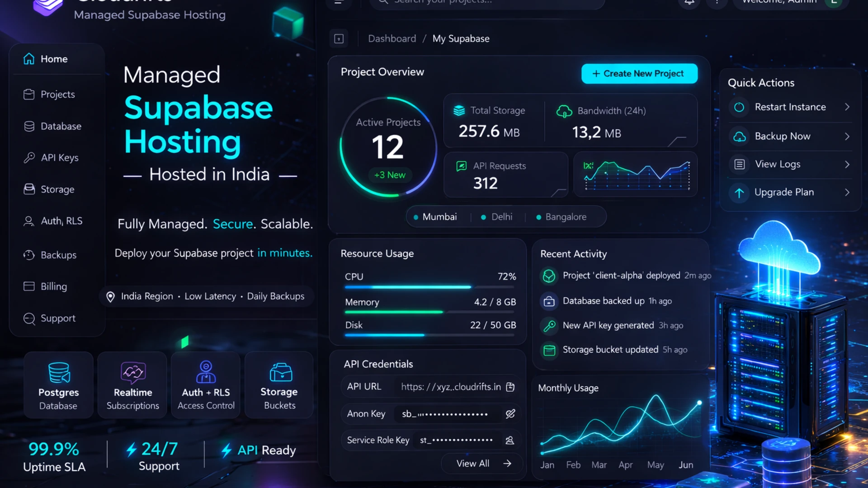This screenshot has width=868, height=488.
Task: Reveal the Anon Key with the eye toggle
Action: 510,413
